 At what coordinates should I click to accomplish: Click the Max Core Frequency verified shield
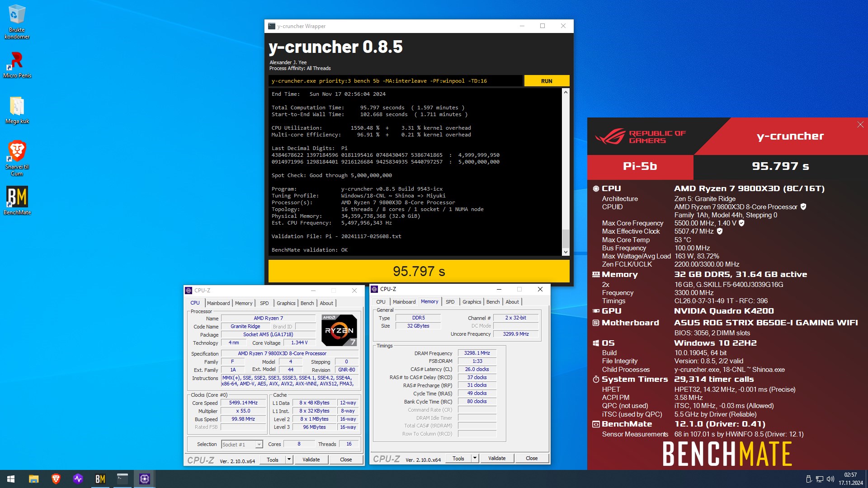[741, 223]
